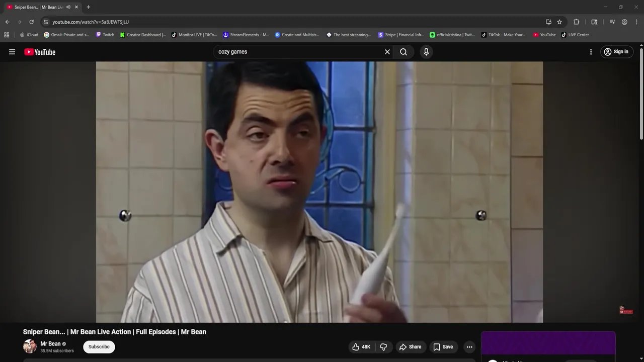Click the Sign in button
Viewport: 644px width, 362px height.
pyautogui.click(x=616, y=52)
